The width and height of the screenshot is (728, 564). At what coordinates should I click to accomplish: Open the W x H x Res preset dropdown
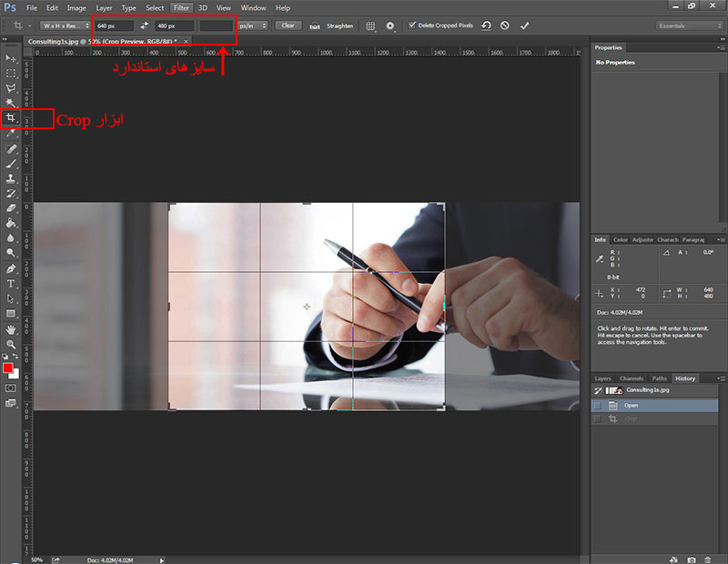(x=65, y=25)
